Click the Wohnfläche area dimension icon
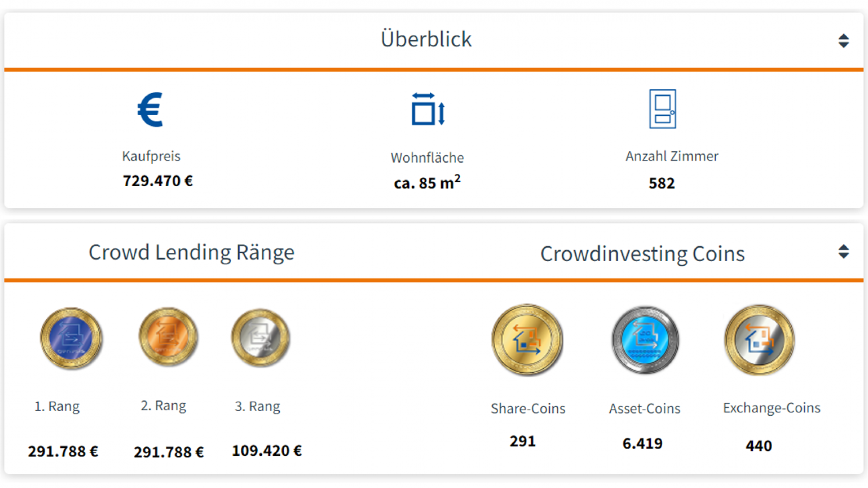The width and height of the screenshot is (868, 488). tap(428, 109)
